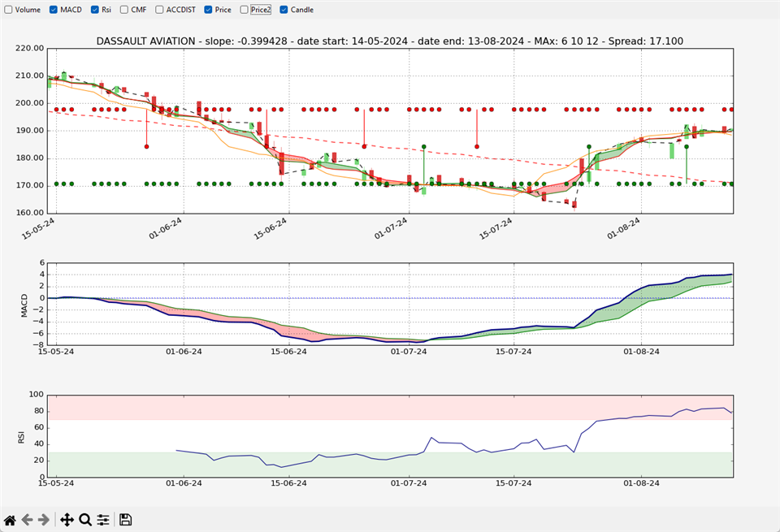Click 01-07-24 date on price chart
Screen dimensions: 780x532
tap(392, 228)
